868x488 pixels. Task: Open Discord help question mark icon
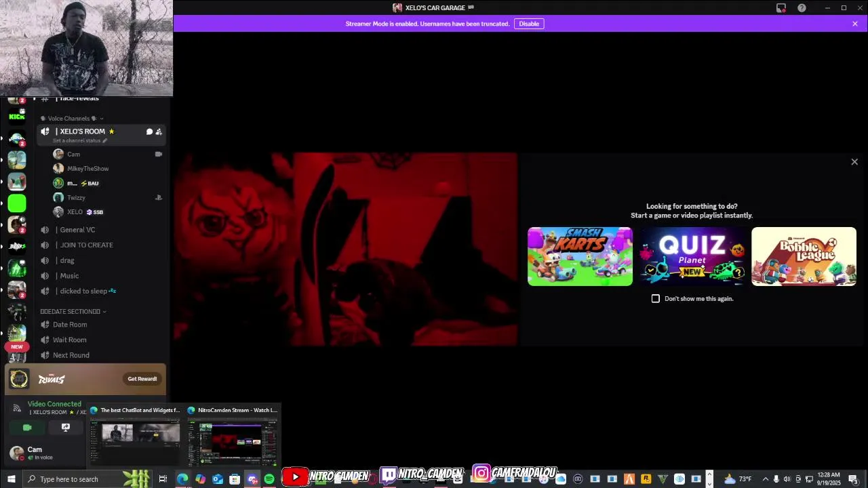[x=802, y=8]
